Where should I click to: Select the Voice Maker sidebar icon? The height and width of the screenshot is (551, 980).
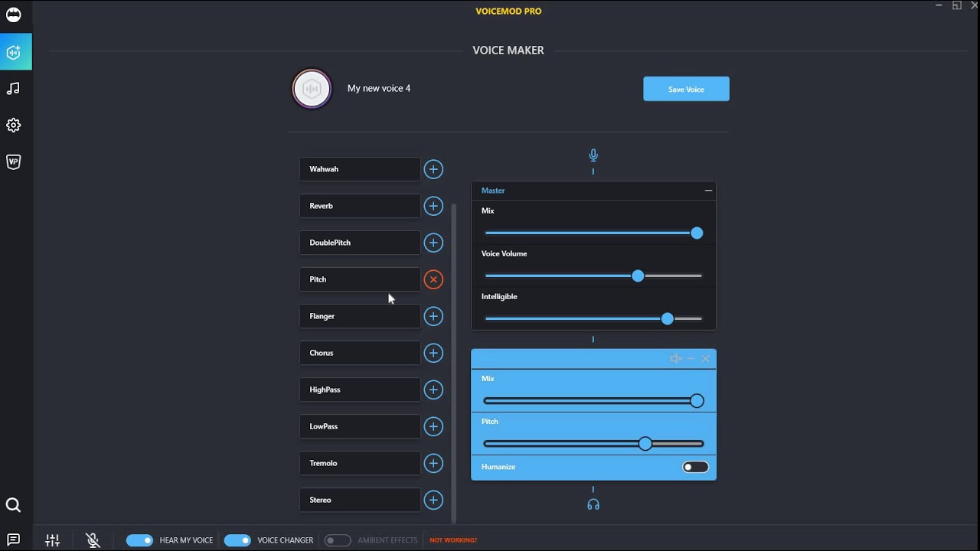15,52
